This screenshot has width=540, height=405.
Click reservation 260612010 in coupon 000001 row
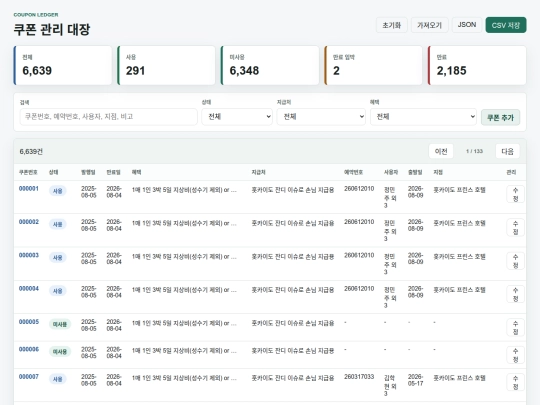pos(359,188)
